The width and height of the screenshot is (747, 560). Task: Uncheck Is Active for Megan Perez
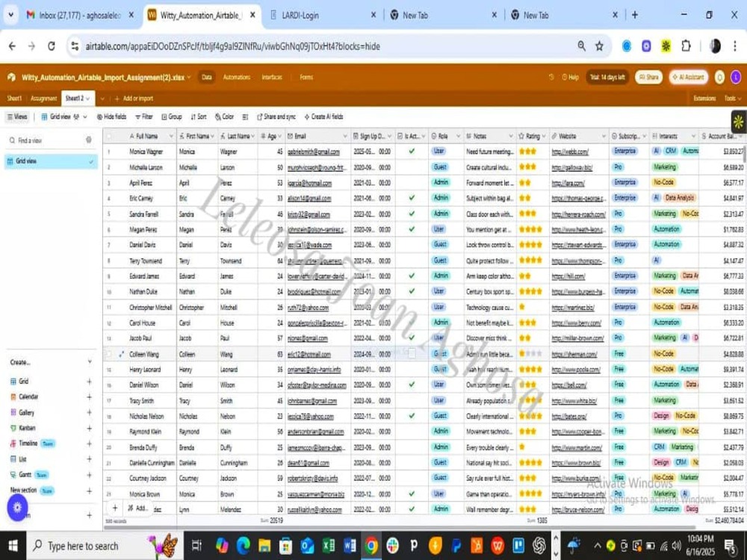(x=412, y=229)
